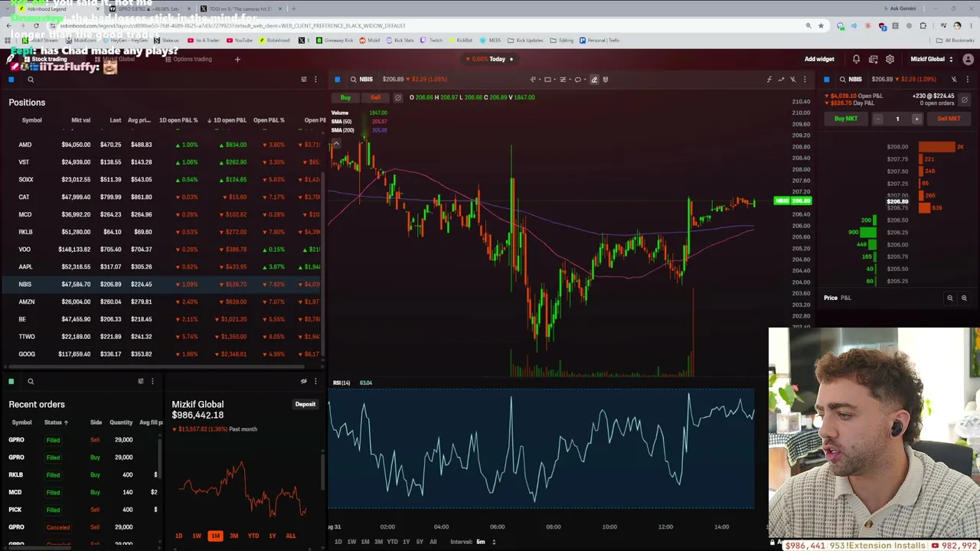Select the 1W portfolio range tab

(197, 536)
